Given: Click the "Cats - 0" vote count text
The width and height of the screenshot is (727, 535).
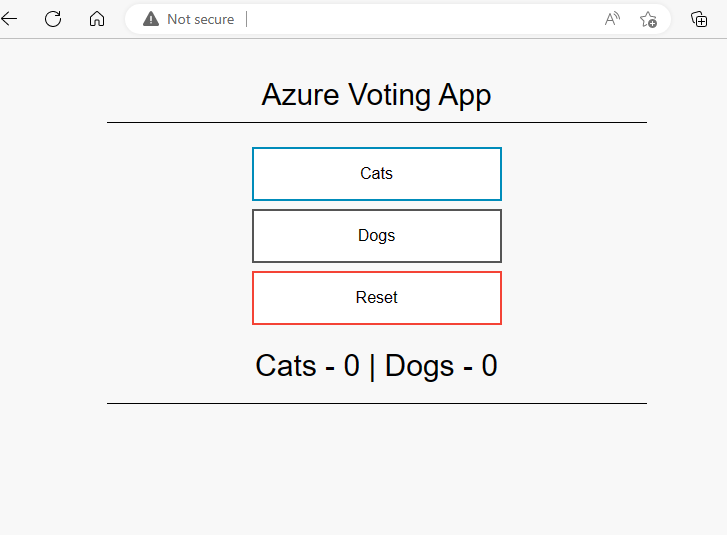Looking at the screenshot, I should point(307,366).
